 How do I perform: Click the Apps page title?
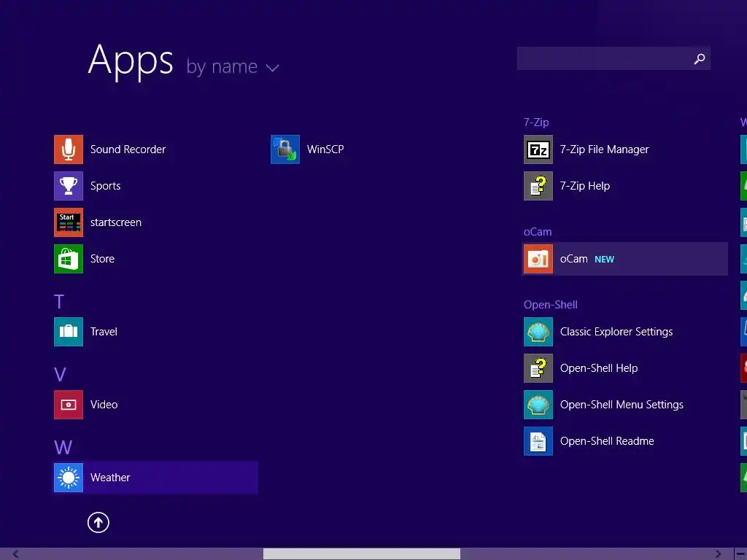pos(131,61)
